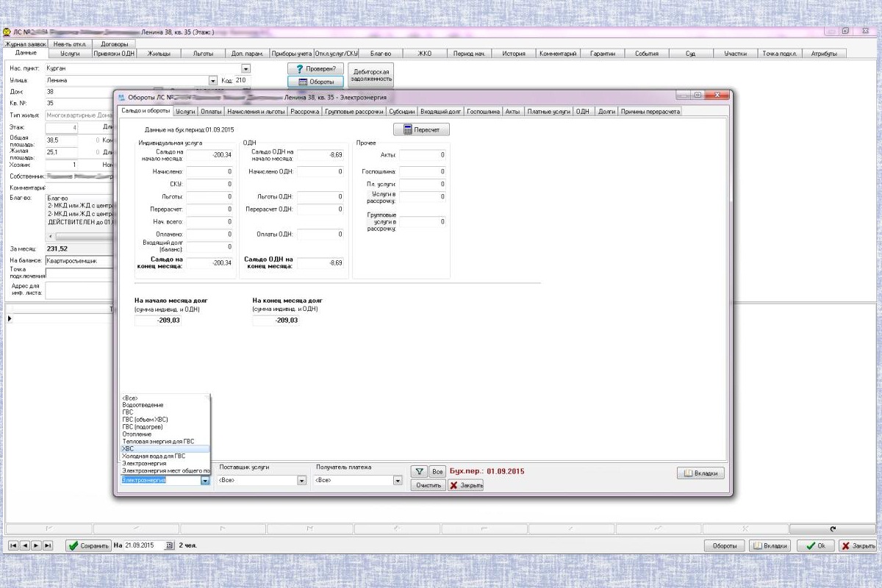
Task: Open the Госпошлина tab in Обороты
Action: (484, 112)
